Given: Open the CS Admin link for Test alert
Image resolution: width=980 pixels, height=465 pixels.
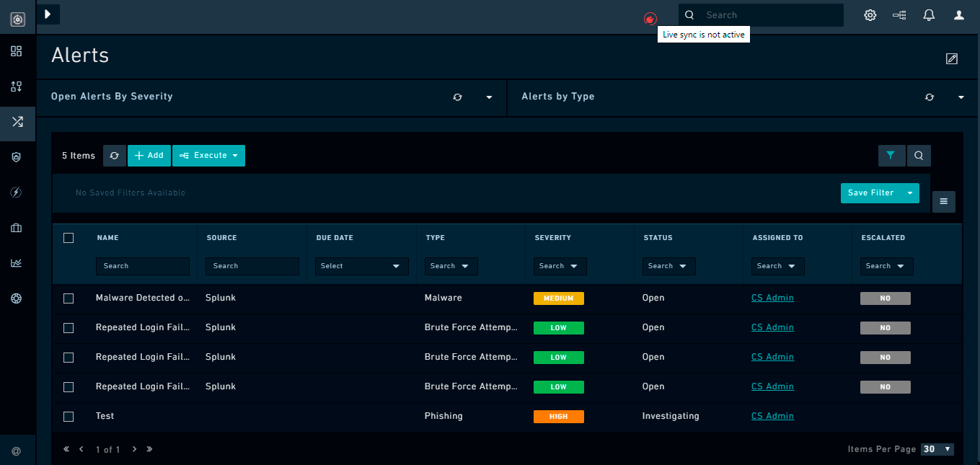Looking at the screenshot, I should click(772, 416).
